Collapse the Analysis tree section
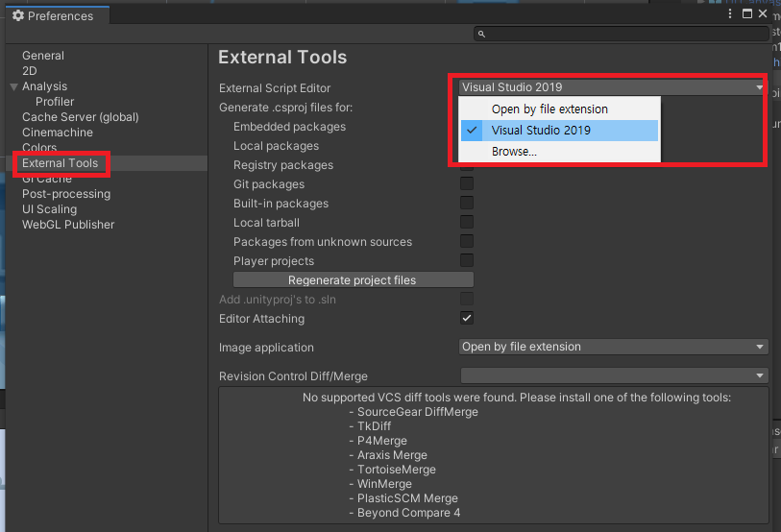Screen dimensions: 781x532 click(14, 86)
